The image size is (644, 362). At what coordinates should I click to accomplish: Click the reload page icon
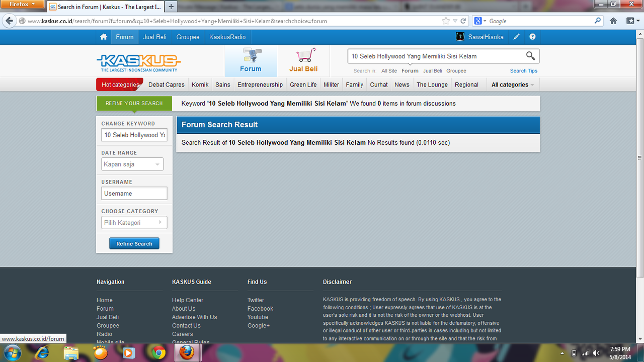tap(463, 21)
